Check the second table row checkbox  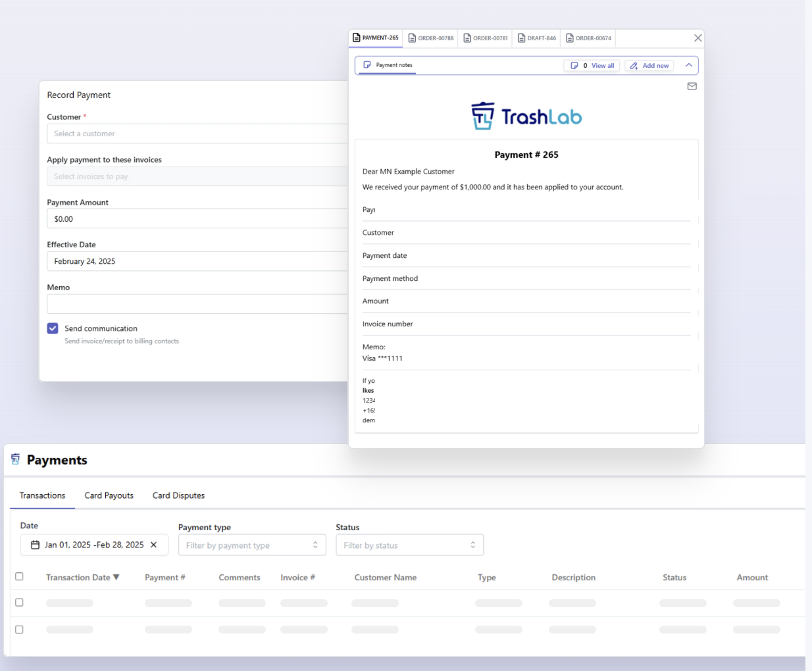coord(19,629)
